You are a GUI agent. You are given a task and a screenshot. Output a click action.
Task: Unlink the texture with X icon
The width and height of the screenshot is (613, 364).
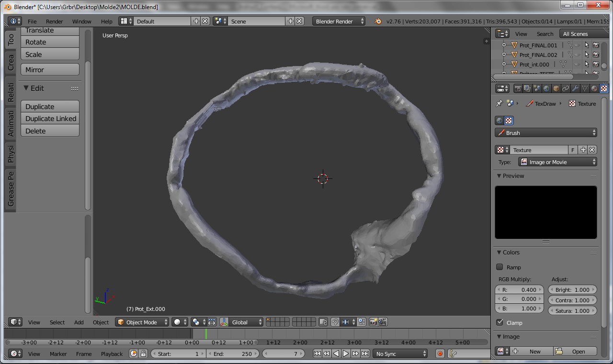pos(592,150)
